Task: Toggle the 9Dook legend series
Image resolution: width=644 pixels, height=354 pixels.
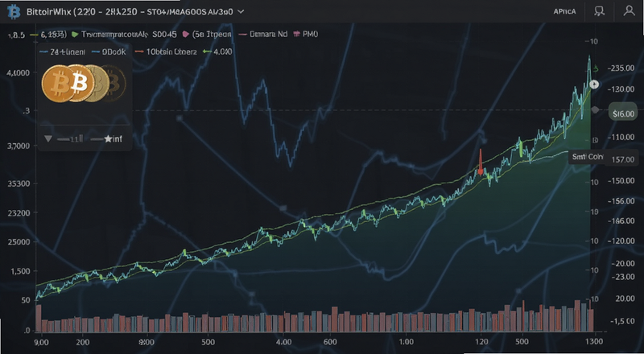Action: (109, 51)
